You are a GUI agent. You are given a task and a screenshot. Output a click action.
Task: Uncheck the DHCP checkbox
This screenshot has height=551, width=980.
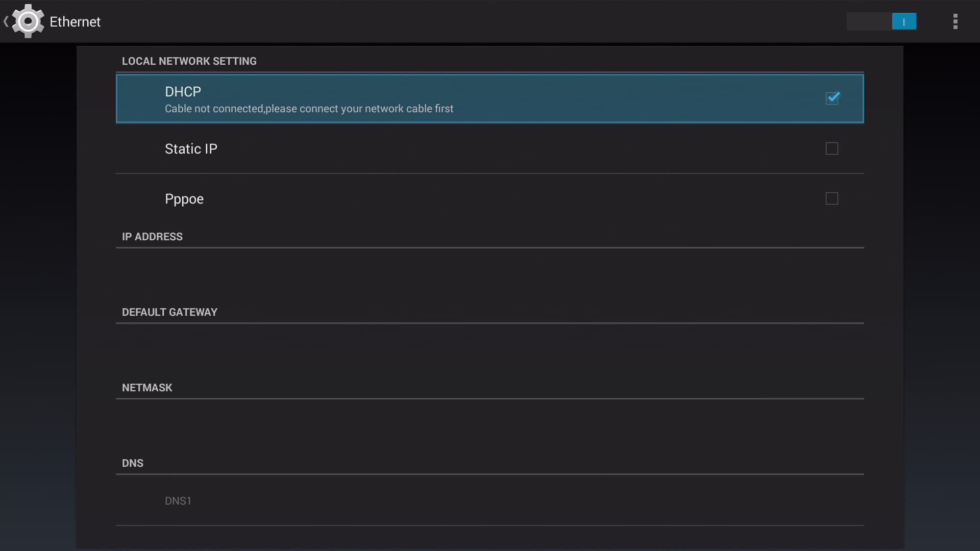[832, 98]
